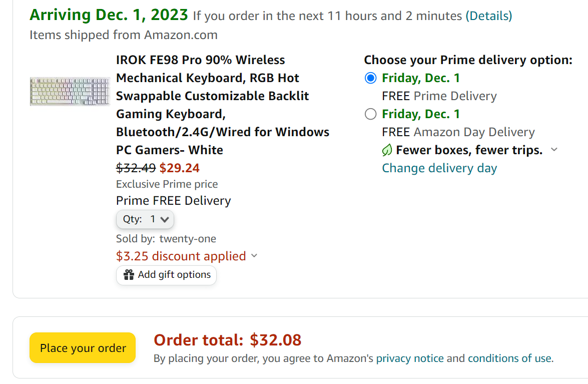The image size is (588, 384).
Task: Open Amazon's privacy notice link
Action: click(410, 358)
